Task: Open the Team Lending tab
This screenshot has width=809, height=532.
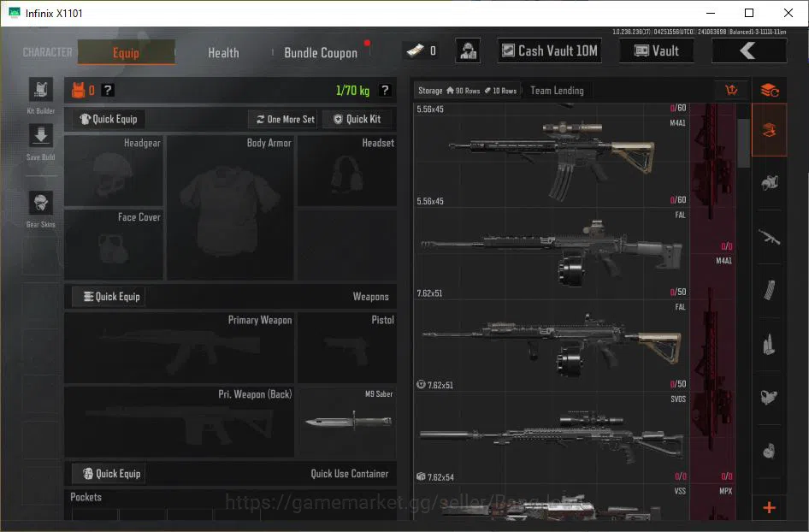Action: [x=557, y=91]
